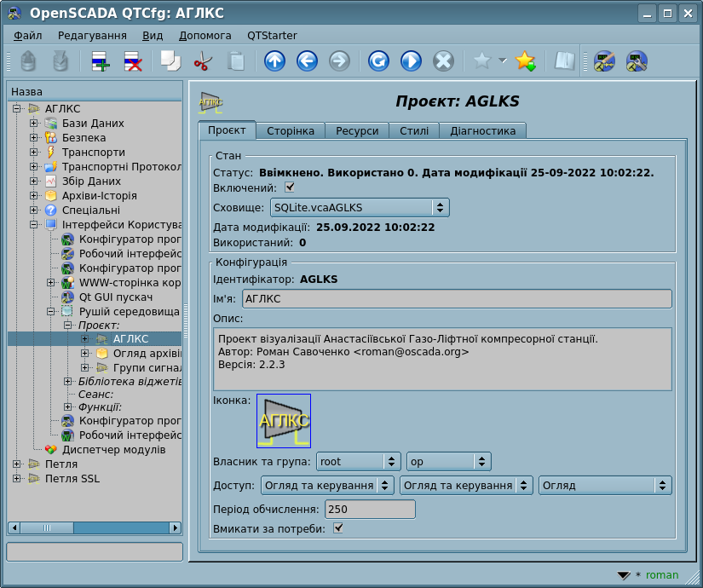Toggle the Вмикати за потреби checkbox
The image size is (703, 588).
[x=338, y=529]
